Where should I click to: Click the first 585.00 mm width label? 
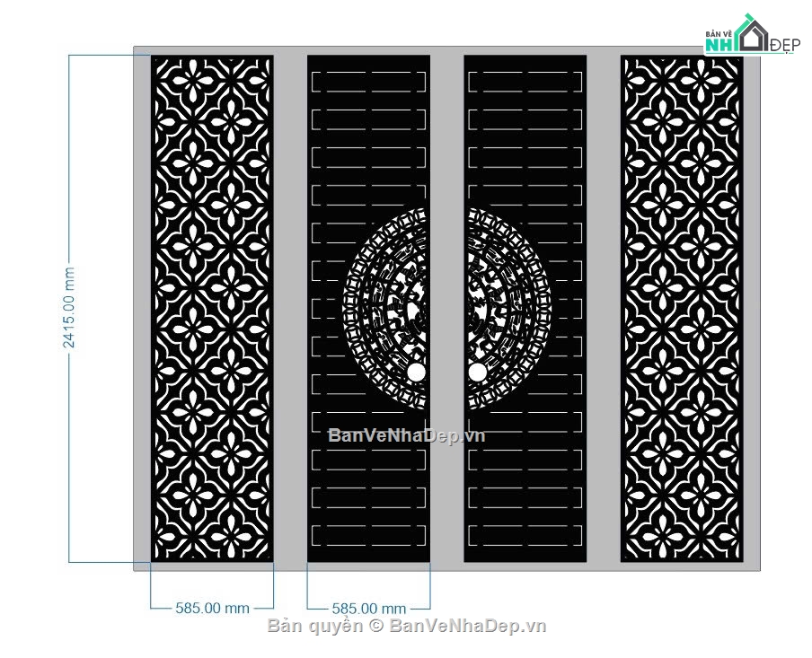tap(212, 608)
